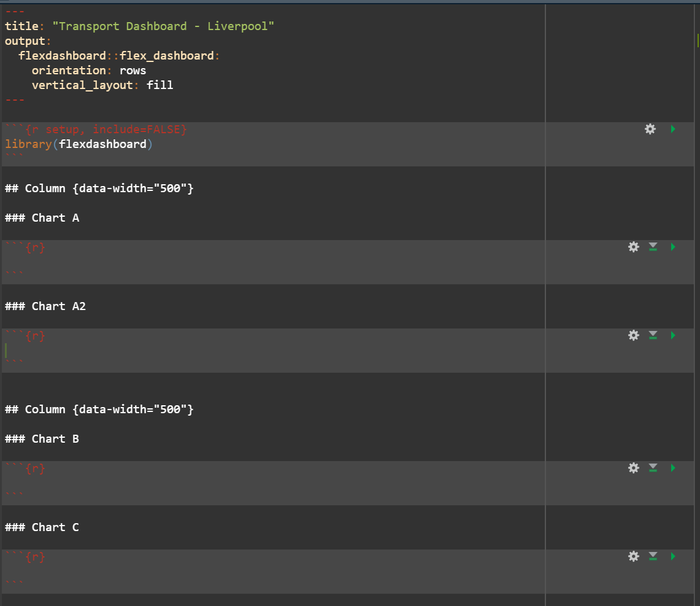Click the 'vertical_layout: fill' YAML line
Image resolution: width=700 pixels, height=606 pixels.
pyautogui.click(x=102, y=85)
